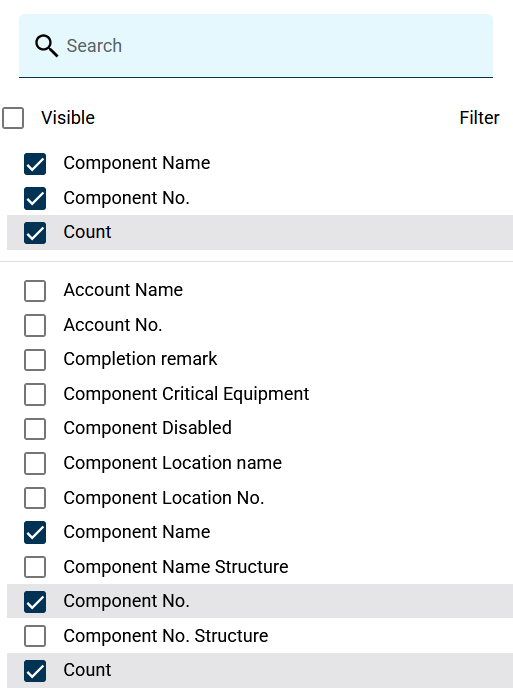The width and height of the screenshot is (513, 693).
Task: Enable the Component No. Structure checkbox
Action: (x=35, y=636)
